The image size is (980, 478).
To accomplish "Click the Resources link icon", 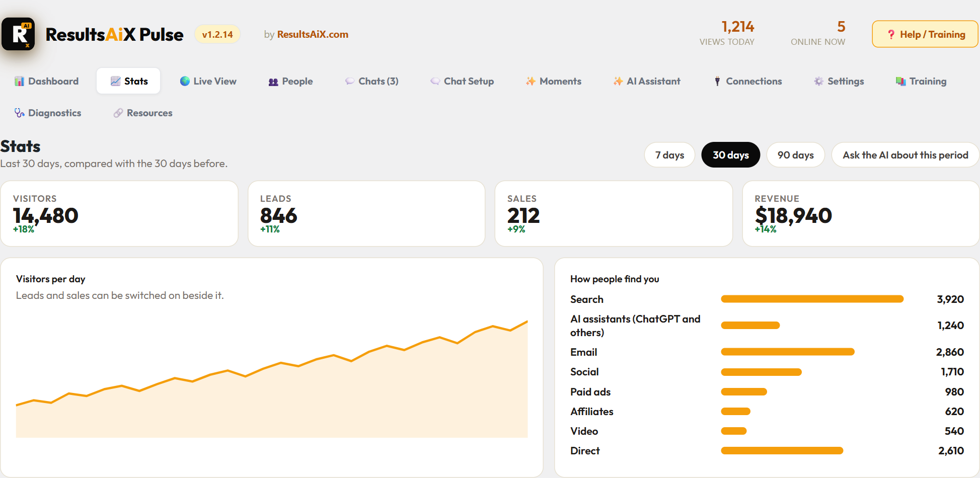I will 118,113.
